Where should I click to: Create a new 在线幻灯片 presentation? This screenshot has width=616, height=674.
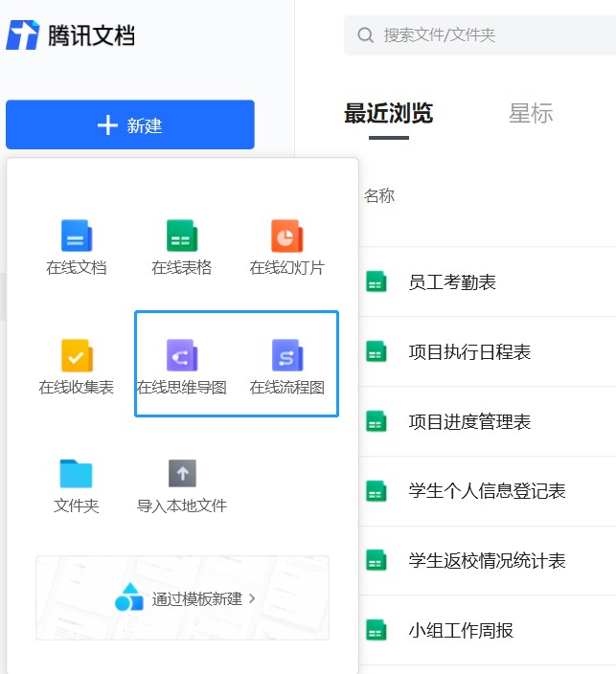(x=286, y=247)
